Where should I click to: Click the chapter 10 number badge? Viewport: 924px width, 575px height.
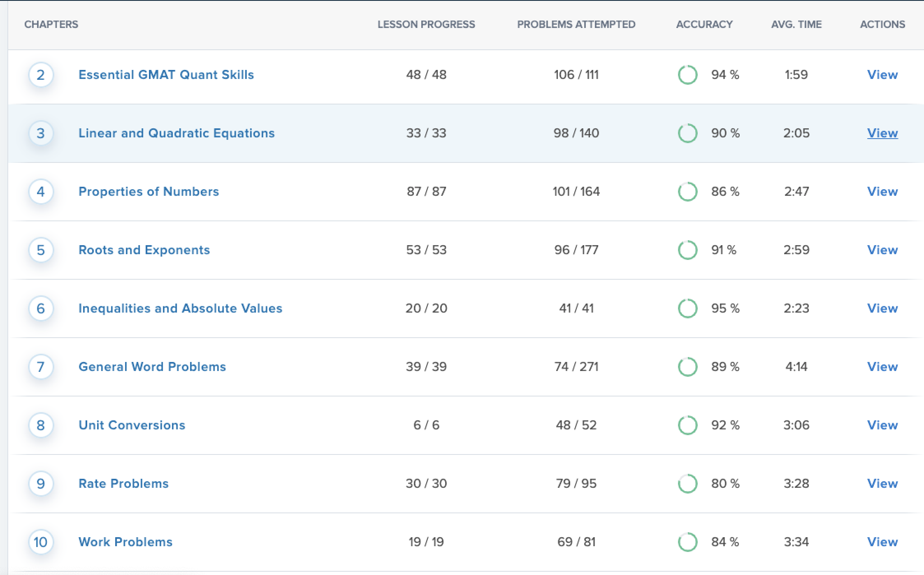pos(41,542)
